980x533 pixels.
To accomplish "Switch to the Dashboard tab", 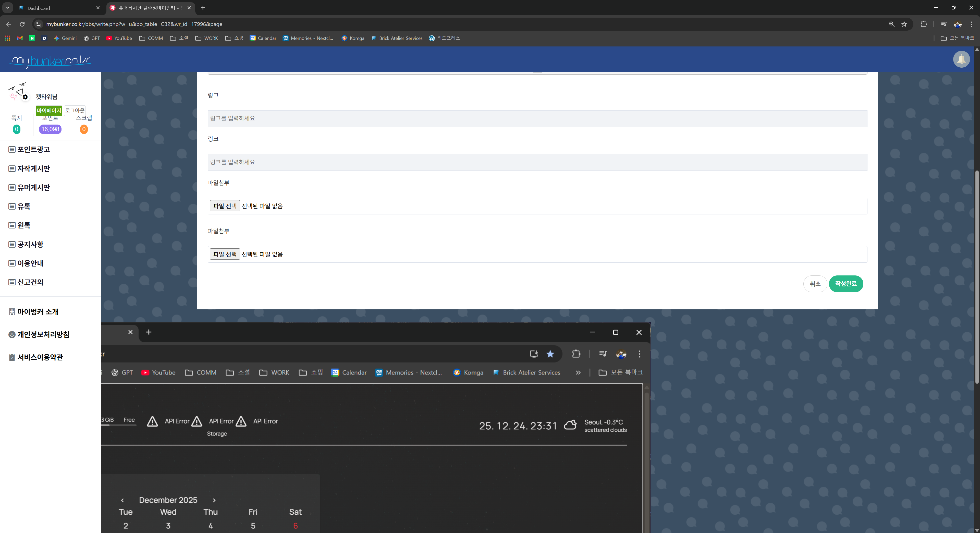I will click(x=57, y=8).
